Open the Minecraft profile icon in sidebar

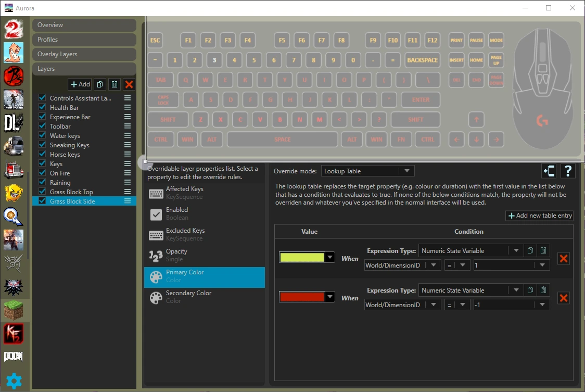pos(14,310)
